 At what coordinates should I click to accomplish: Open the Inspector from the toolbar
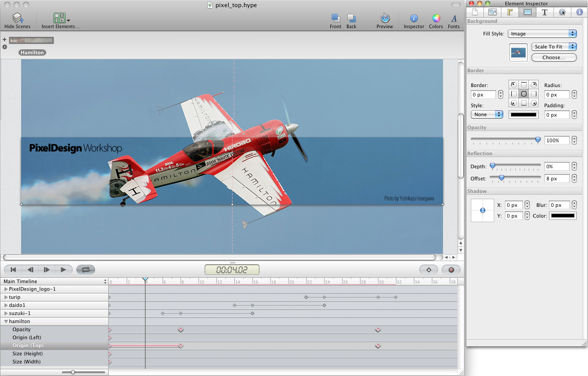414,21
